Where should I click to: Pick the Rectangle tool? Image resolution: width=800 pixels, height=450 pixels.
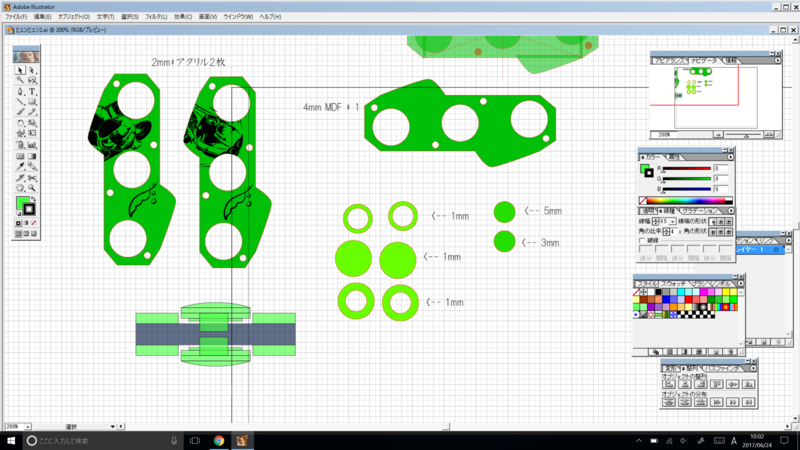point(32,102)
